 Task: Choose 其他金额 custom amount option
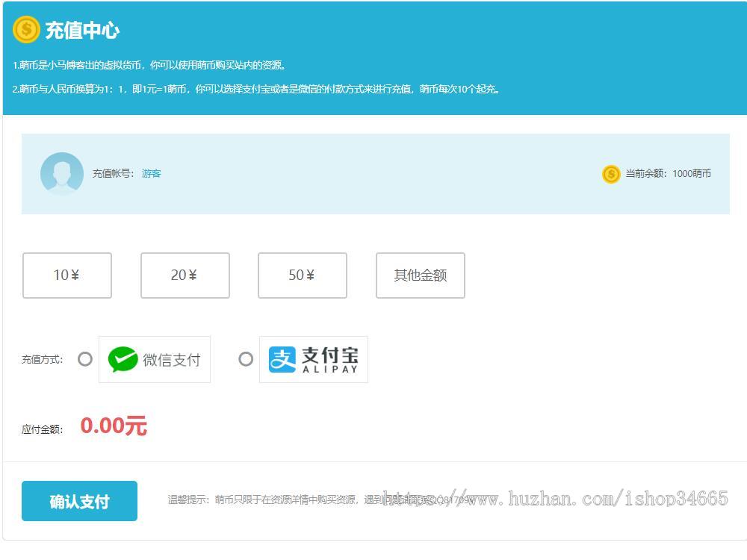[420, 276]
